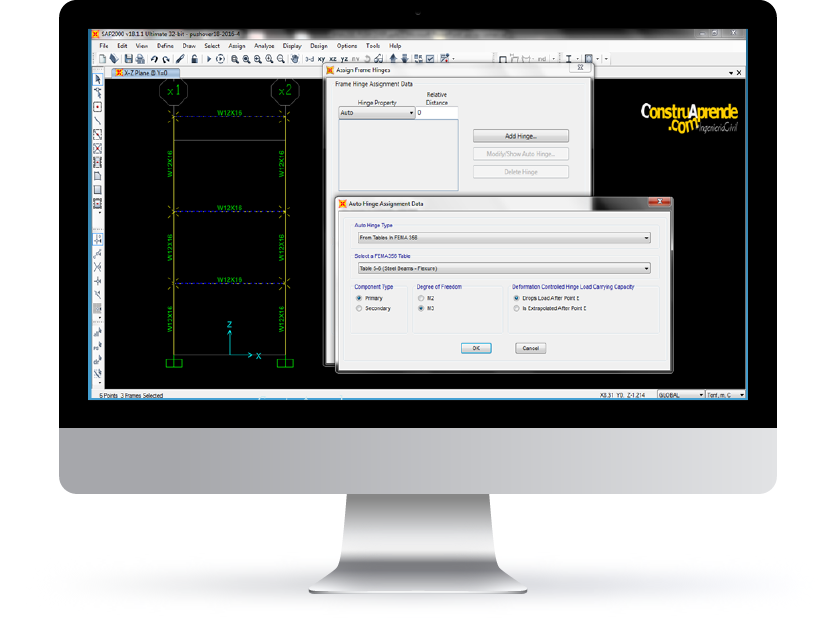
Task: Click the Delete Hinge button
Action: click(x=521, y=172)
